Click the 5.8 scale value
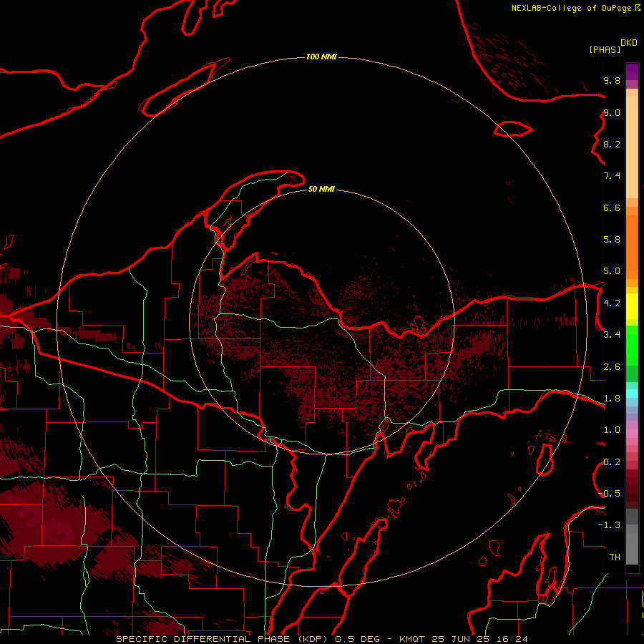 (x=612, y=239)
